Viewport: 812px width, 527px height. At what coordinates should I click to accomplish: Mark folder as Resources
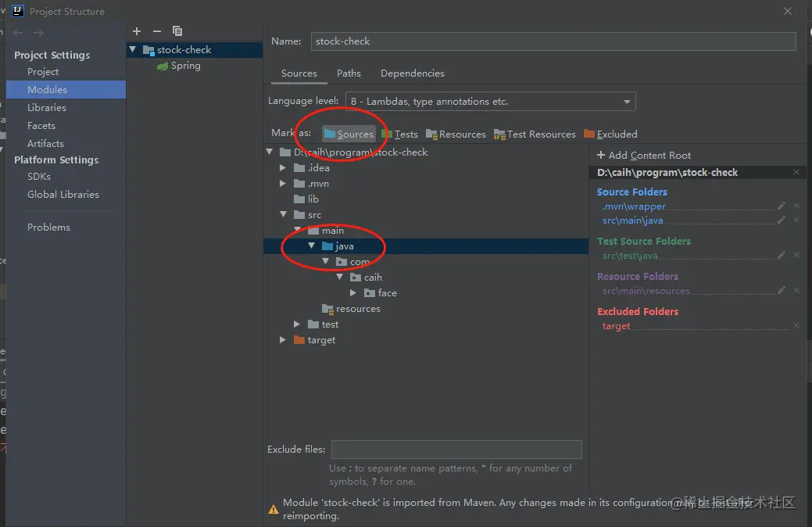[x=456, y=134]
